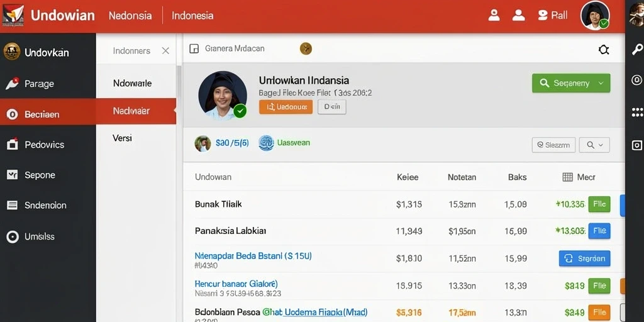Screen dimensions: 644x322
Task: Click the small avatar next to $30/5(6)
Action: [203, 144]
